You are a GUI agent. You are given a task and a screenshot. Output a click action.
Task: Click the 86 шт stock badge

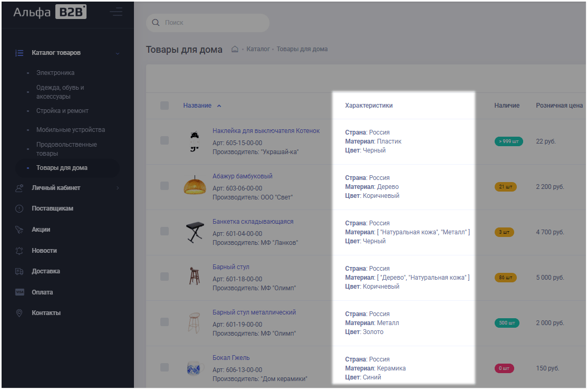coord(506,278)
